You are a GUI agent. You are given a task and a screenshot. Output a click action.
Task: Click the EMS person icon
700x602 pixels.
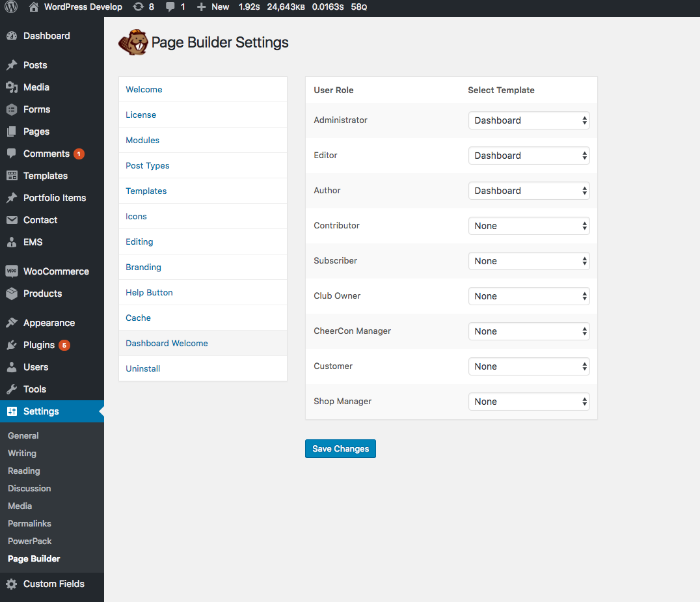(x=12, y=242)
